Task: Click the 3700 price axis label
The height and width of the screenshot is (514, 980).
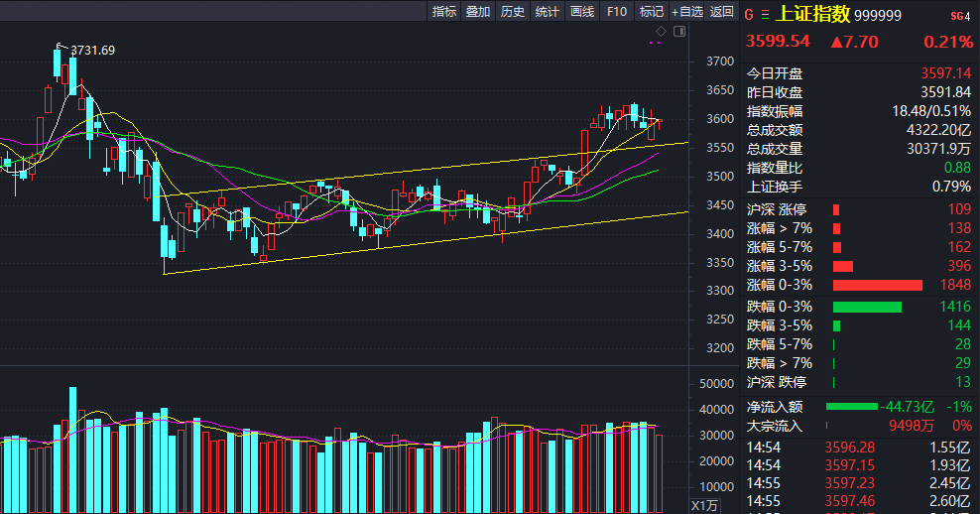Action: 720,62
